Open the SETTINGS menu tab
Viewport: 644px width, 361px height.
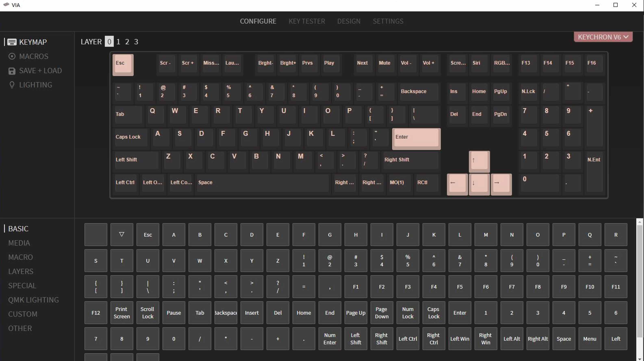point(387,21)
